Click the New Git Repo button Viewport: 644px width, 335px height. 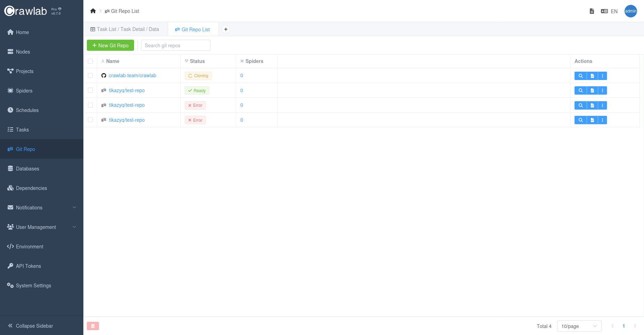(x=110, y=46)
